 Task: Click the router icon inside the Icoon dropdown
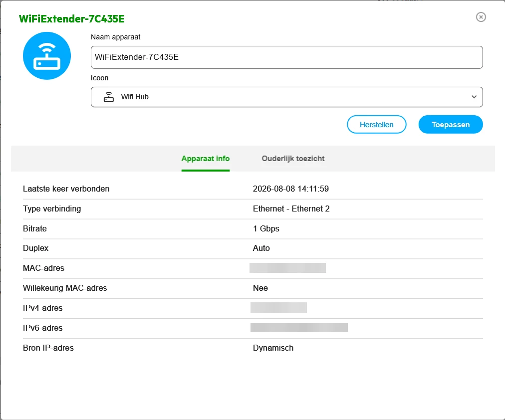109,97
